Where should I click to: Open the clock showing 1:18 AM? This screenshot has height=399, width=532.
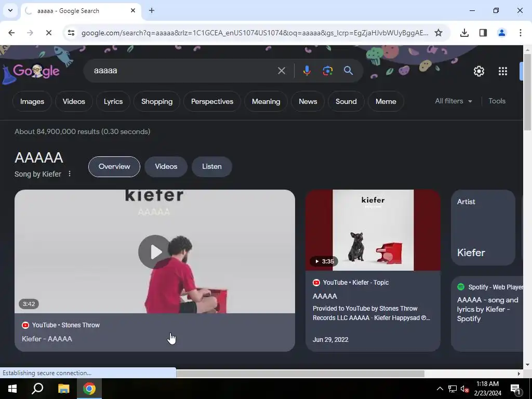487,389
